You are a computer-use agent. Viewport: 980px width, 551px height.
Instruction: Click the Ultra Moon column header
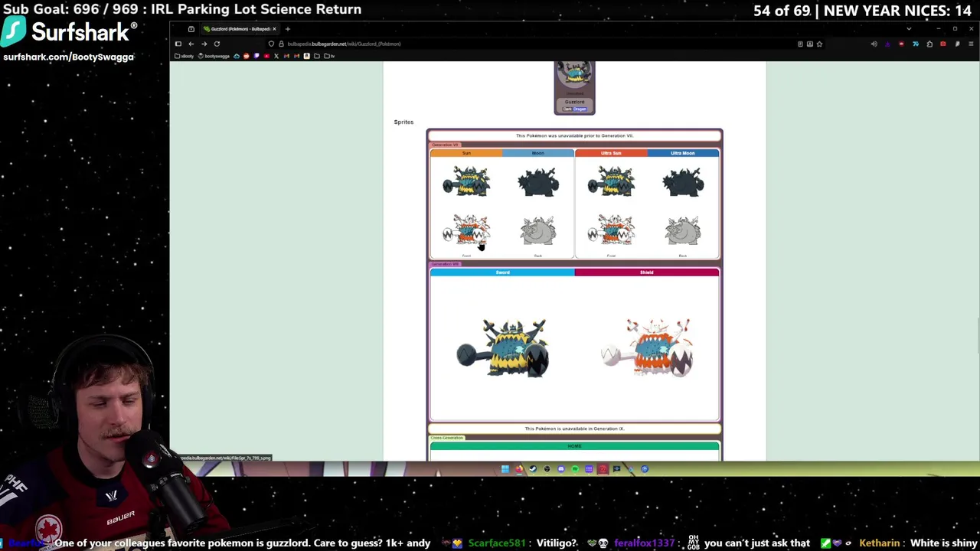tap(683, 153)
